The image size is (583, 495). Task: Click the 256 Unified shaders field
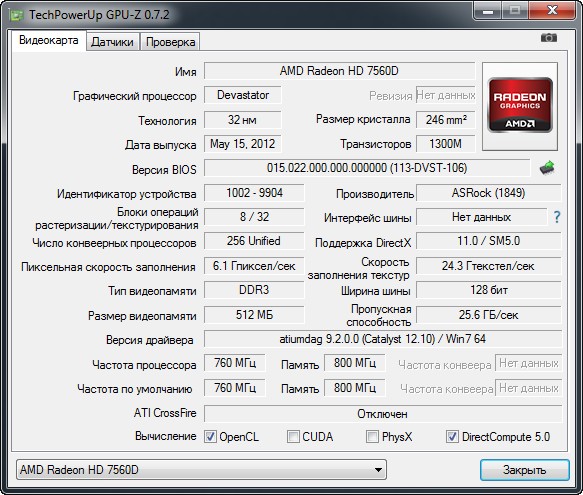coord(254,241)
